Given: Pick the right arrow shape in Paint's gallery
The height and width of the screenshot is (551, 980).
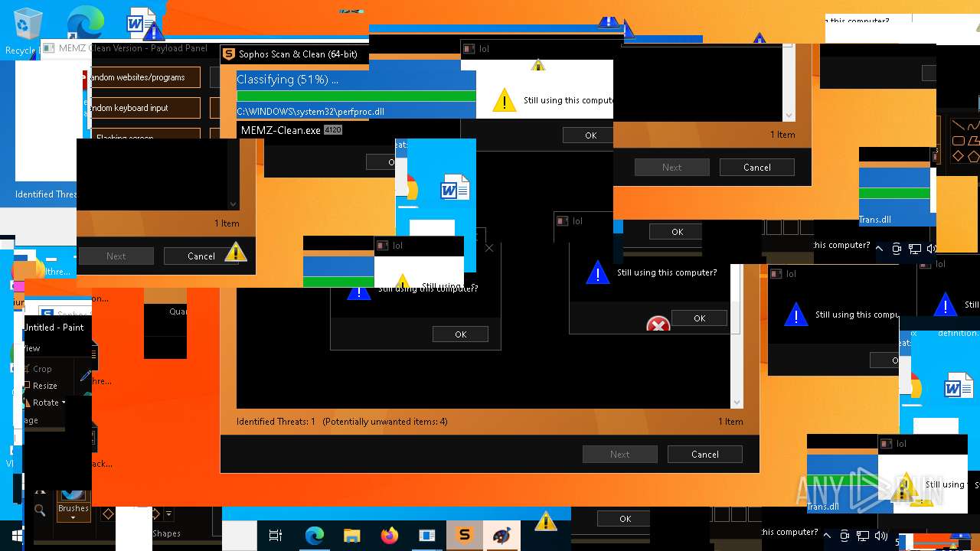Looking at the screenshot, I should (155, 514).
